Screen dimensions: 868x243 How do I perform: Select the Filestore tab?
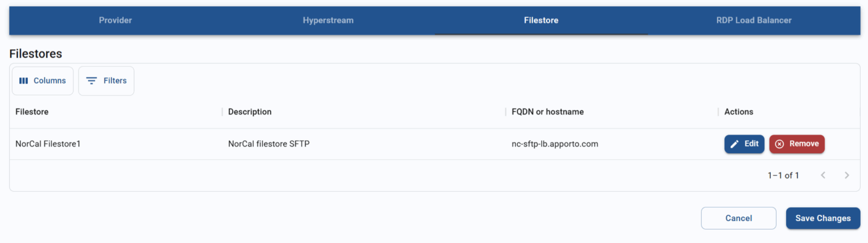541,20
